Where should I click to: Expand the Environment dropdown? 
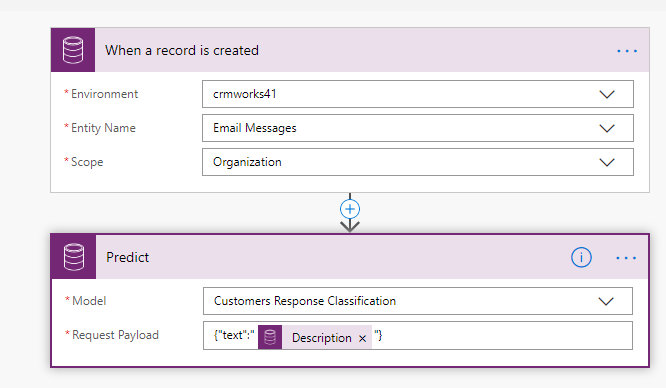(607, 94)
